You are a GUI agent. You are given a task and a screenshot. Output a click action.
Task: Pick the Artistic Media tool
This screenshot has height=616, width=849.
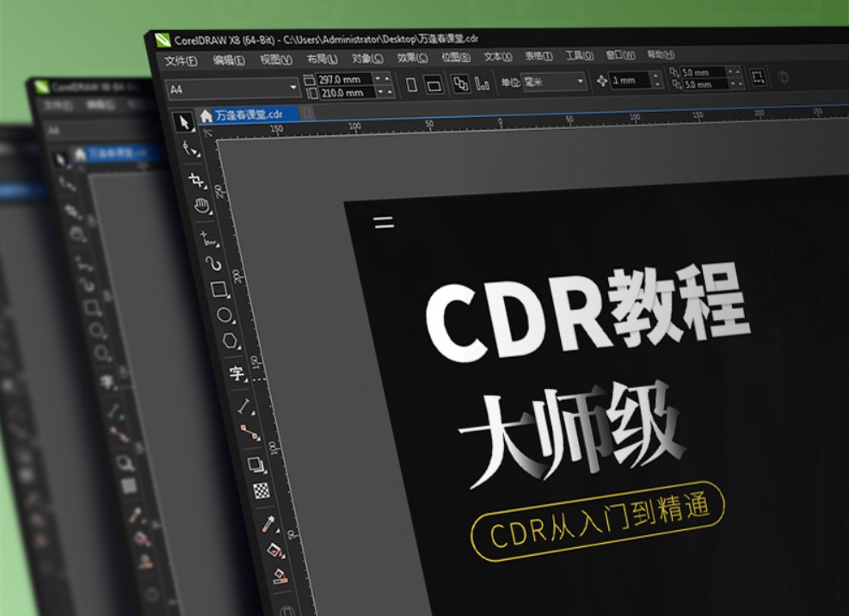(214, 264)
